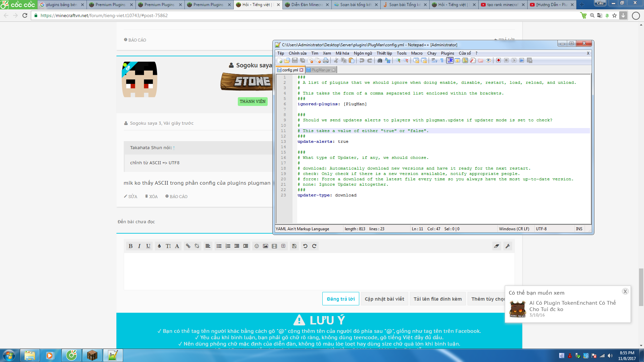The image size is (644, 362).
Task: Open the Mã hóa menu
Action: pos(342,53)
